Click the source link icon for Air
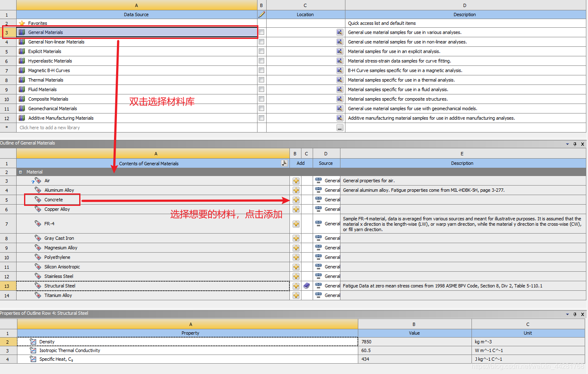 pos(318,181)
